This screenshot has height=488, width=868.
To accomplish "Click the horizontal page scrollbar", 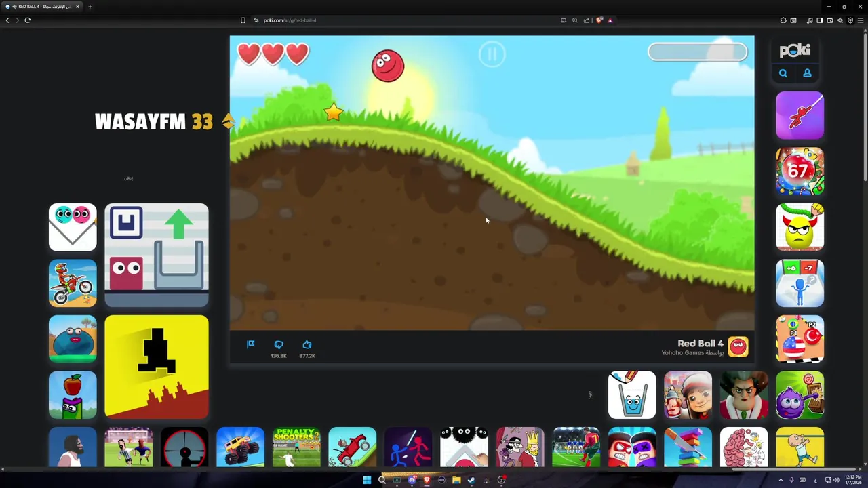I will tap(795, 469).
